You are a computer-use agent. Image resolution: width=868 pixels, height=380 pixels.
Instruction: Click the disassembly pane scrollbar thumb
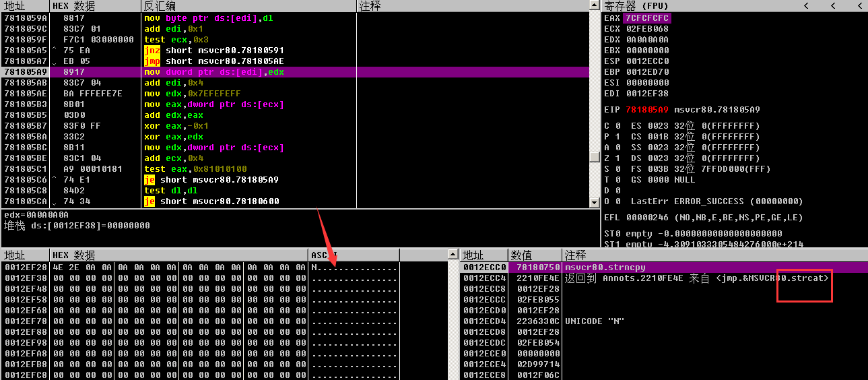[x=594, y=156]
